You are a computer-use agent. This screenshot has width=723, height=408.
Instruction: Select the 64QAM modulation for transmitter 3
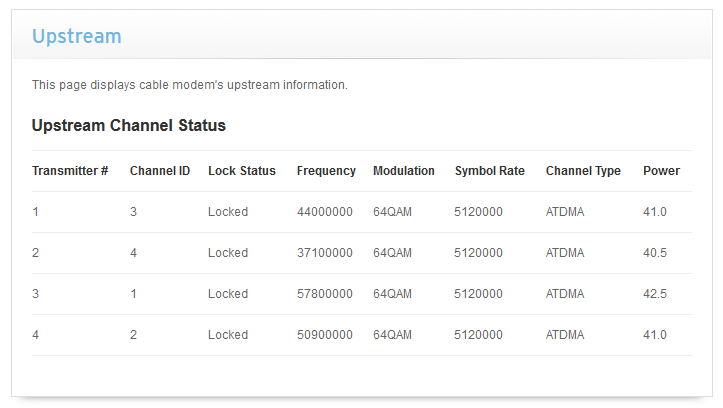coord(392,294)
